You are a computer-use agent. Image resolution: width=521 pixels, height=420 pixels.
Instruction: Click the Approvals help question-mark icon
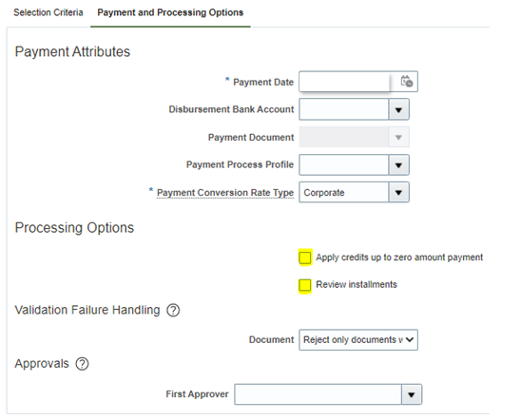(82, 364)
